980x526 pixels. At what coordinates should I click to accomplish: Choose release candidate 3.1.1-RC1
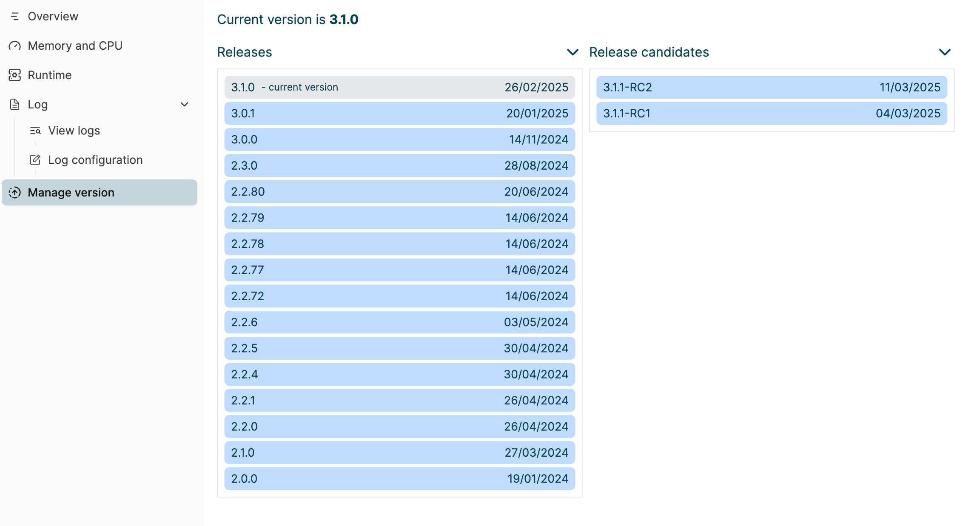click(771, 114)
